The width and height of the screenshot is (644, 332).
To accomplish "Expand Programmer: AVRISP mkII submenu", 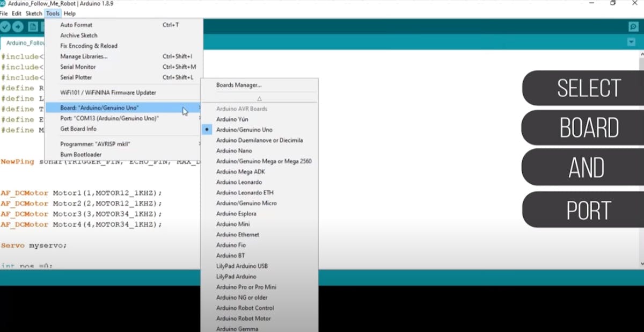I will pos(124,144).
